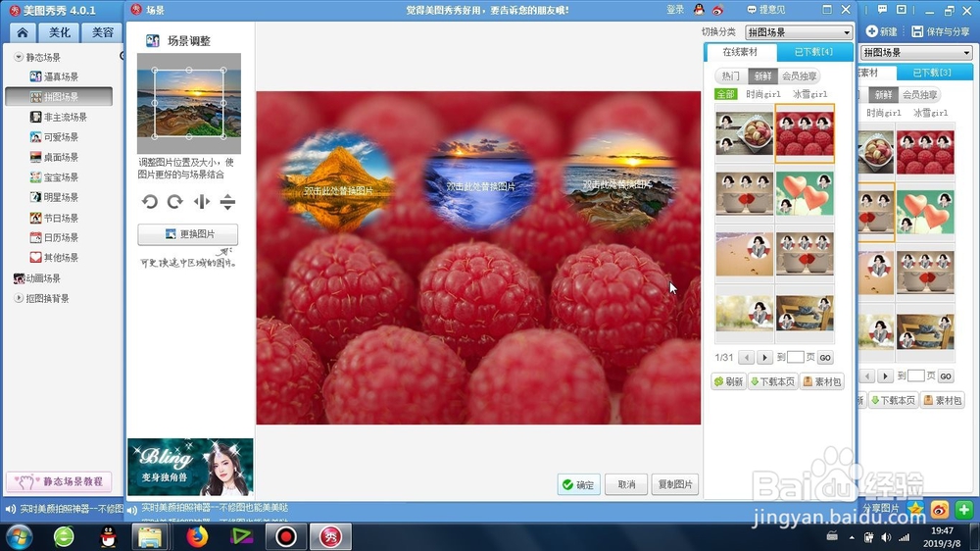Click the 复制图片 button
Image resolution: width=980 pixels, height=551 pixels.
click(x=675, y=484)
